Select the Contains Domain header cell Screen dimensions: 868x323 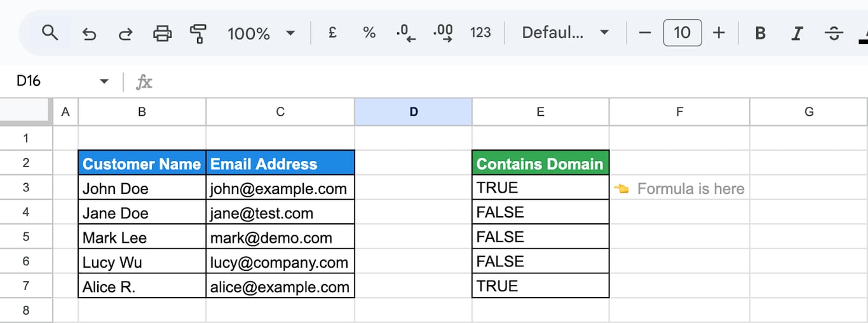540,163
